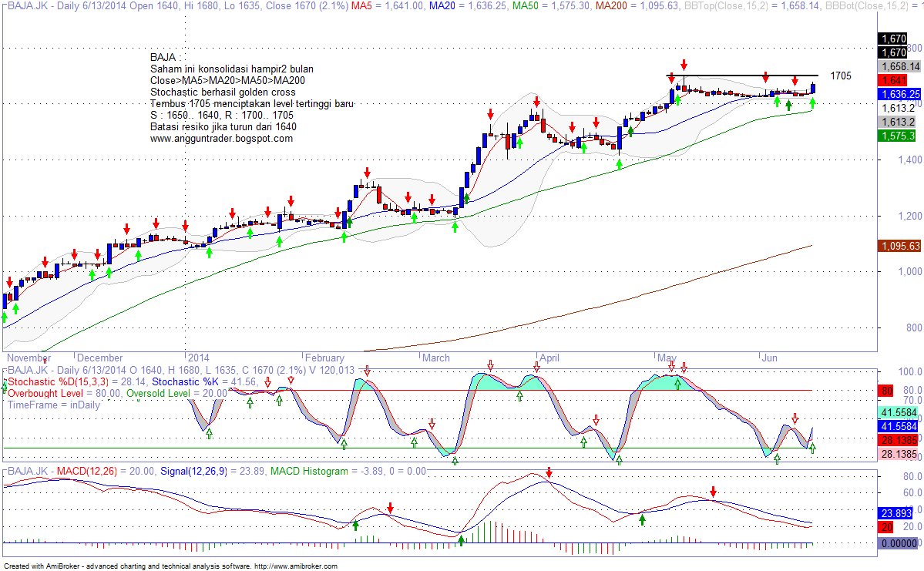Click the "Overbought Level = 80.00" label

pyautogui.click(x=64, y=393)
